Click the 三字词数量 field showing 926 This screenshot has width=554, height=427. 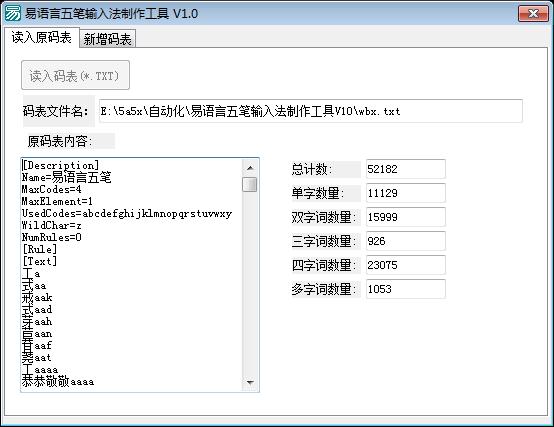(406, 241)
